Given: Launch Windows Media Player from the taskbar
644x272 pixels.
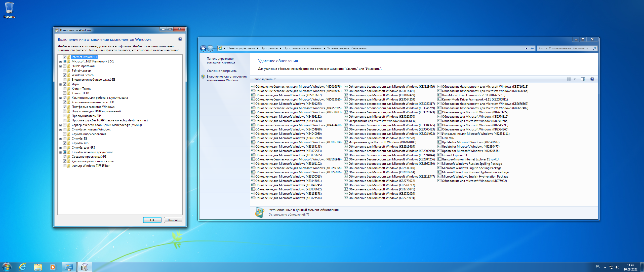Looking at the screenshot, I should click(53, 267).
